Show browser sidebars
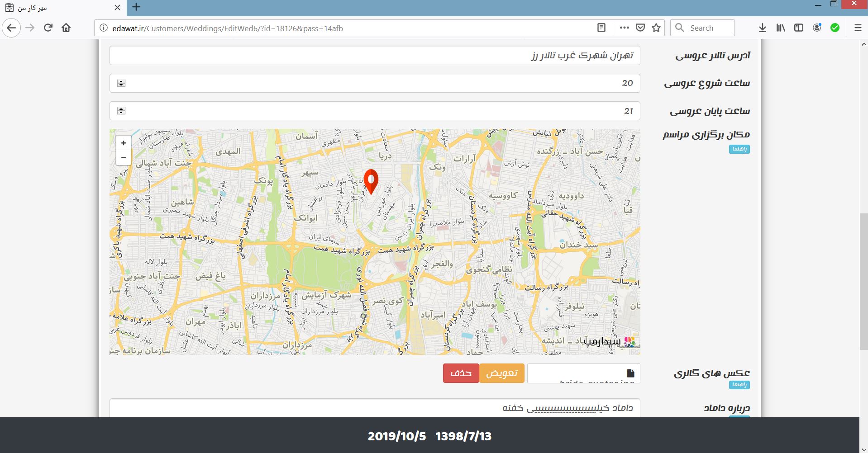This screenshot has height=453, width=868. pyautogui.click(x=799, y=28)
